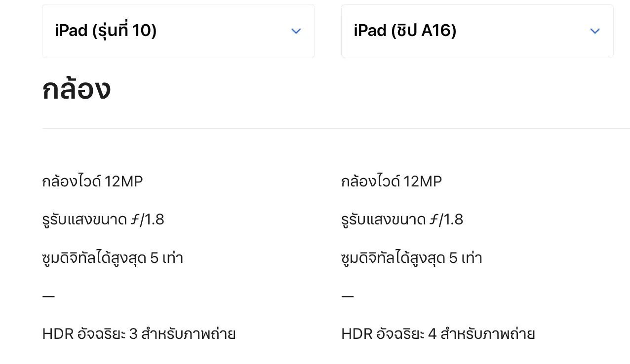Click ซูมดิจิทัลได้สูงสุด 5 เท่า in left column
This screenshot has width=630, height=364.
point(113,258)
